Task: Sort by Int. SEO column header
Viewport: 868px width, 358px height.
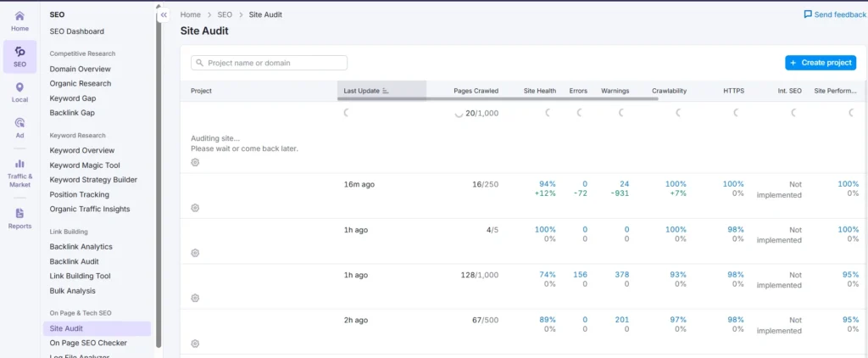Action: (789, 91)
